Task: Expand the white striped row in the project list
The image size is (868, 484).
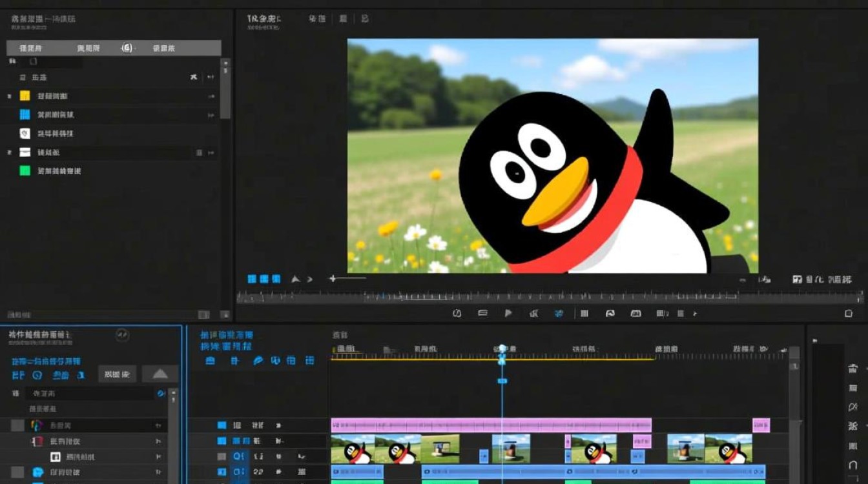Action: (9, 152)
